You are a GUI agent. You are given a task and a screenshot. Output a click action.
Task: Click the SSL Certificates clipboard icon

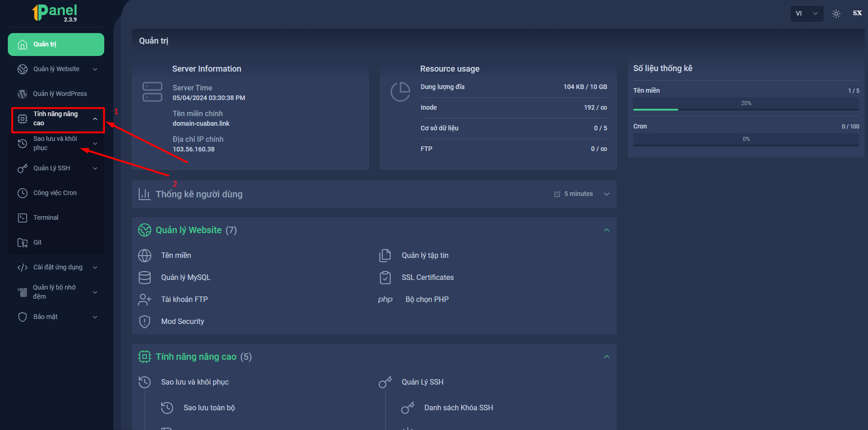pyautogui.click(x=385, y=278)
